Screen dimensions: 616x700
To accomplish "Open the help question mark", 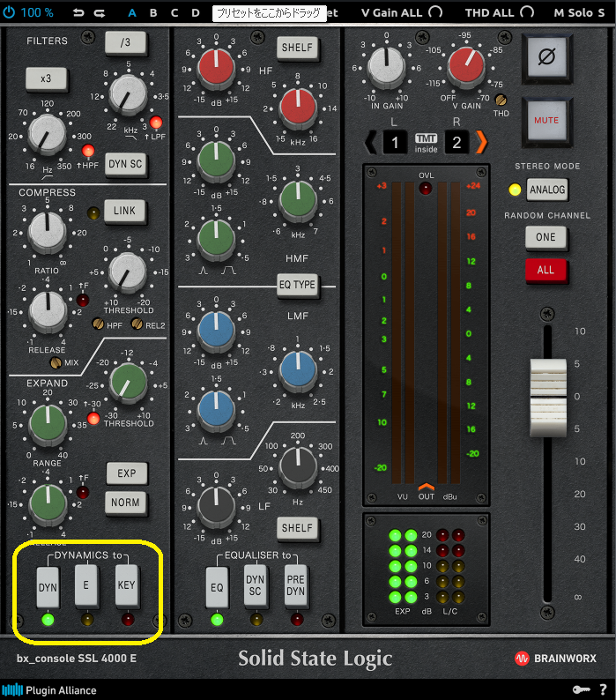I will [x=603, y=689].
